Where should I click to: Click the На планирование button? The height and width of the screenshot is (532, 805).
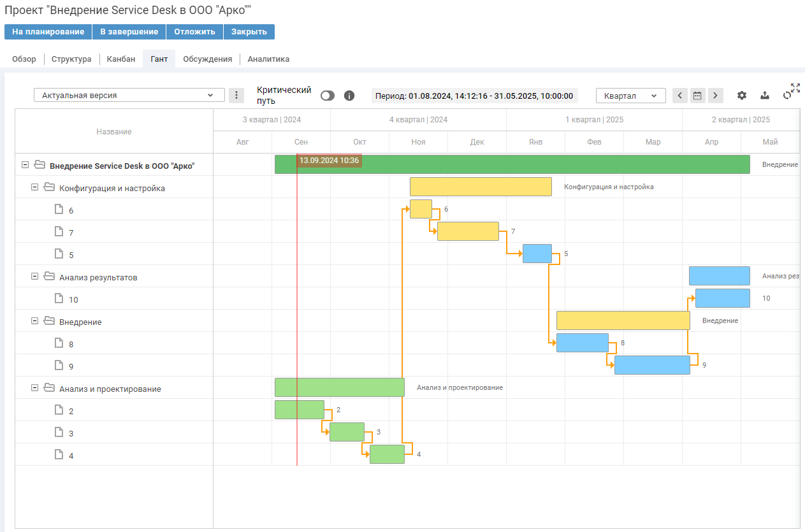tap(48, 32)
